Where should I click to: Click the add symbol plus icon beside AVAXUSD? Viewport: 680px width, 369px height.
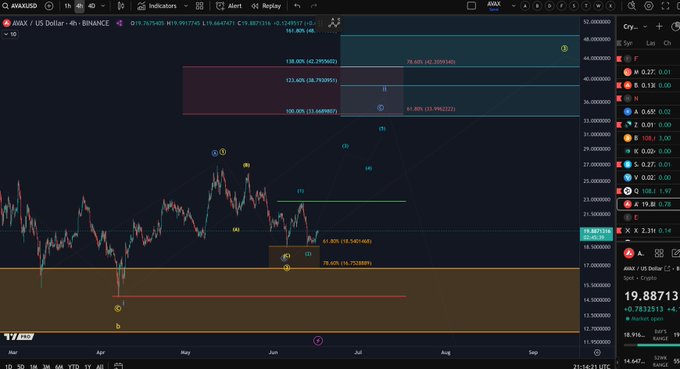pos(49,6)
